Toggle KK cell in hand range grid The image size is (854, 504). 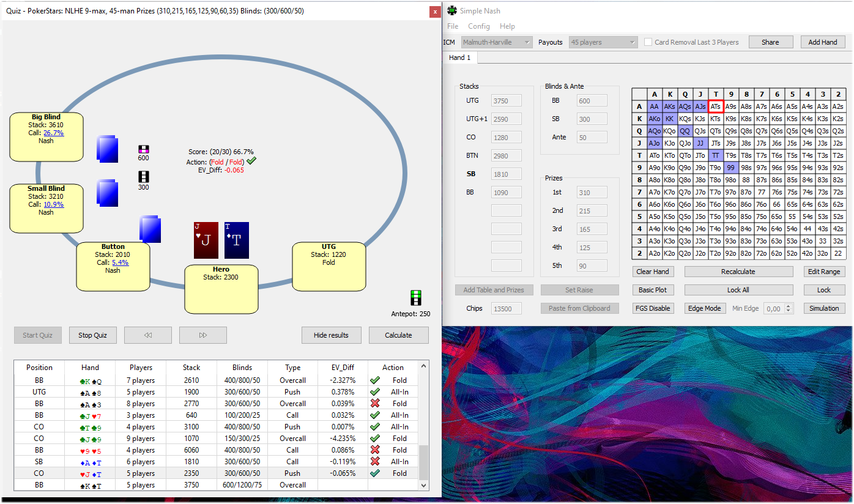tap(670, 119)
